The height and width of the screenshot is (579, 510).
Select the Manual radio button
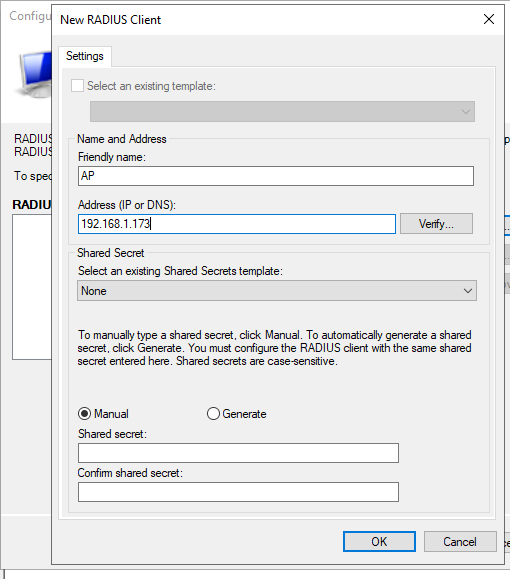[x=84, y=414]
